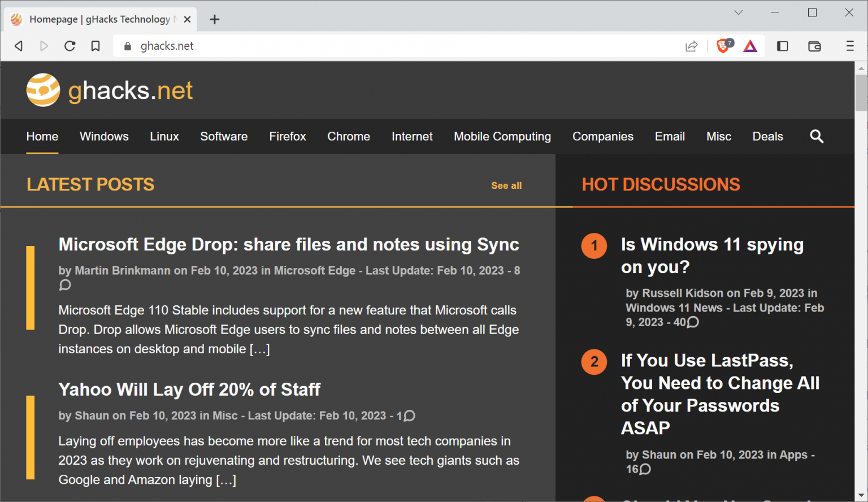Open the Brave Wallet icon
Screen dimensions: 868x502
(814, 46)
